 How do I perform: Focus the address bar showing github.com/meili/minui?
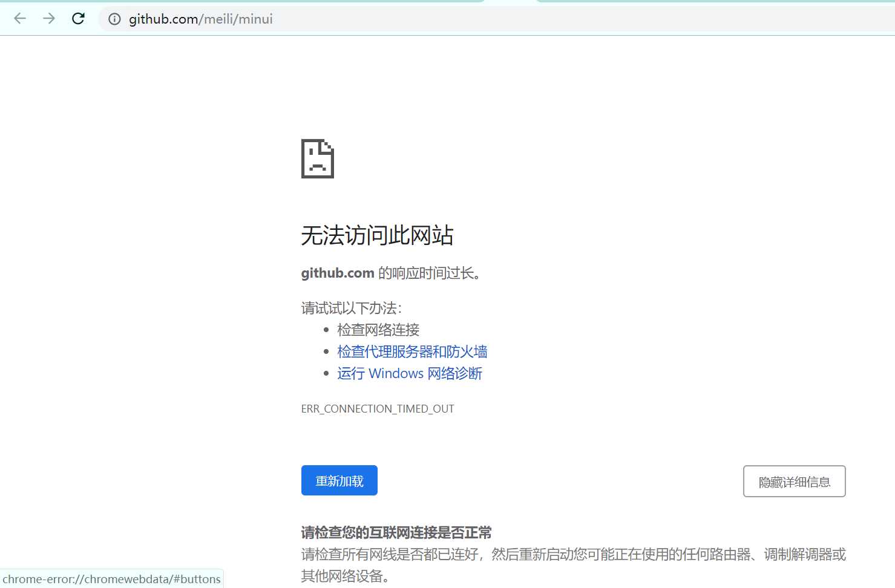coord(496,19)
